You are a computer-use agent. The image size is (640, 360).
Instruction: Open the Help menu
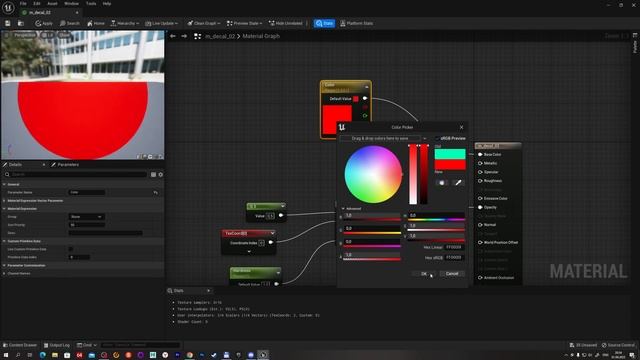(107, 4)
